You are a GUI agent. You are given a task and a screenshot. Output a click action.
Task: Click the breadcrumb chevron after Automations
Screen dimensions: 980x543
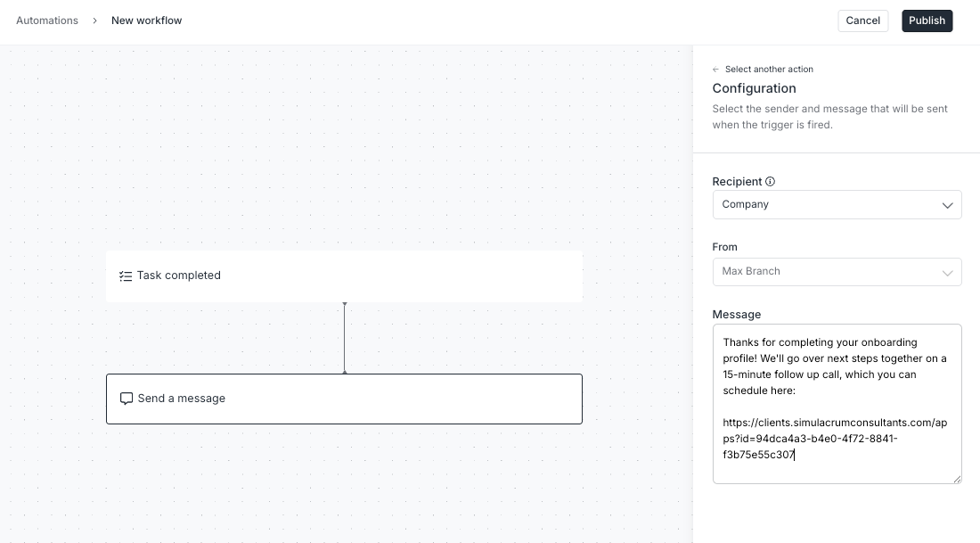[94, 21]
